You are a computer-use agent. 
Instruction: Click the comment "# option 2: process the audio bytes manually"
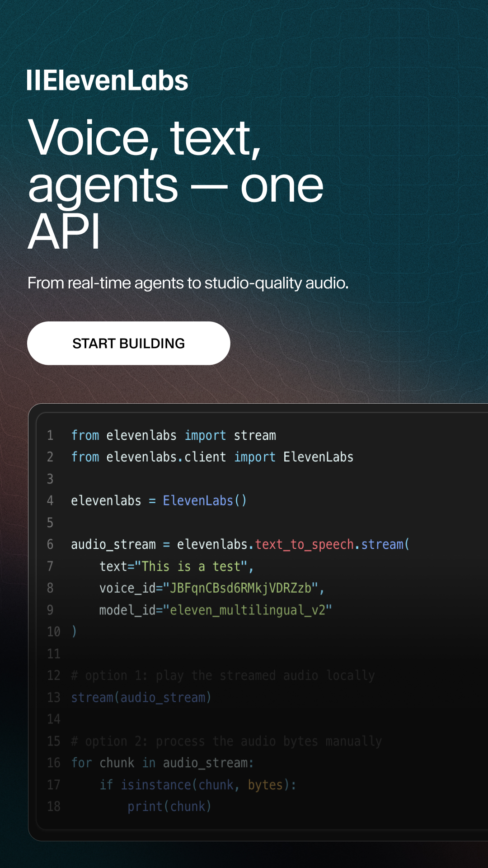click(x=226, y=741)
